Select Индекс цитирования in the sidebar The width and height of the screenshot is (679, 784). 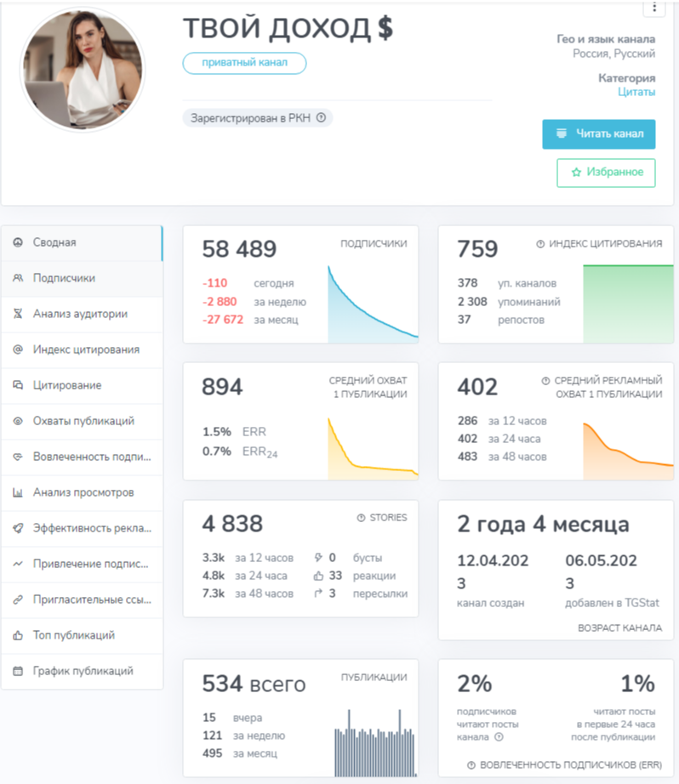pos(82,350)
